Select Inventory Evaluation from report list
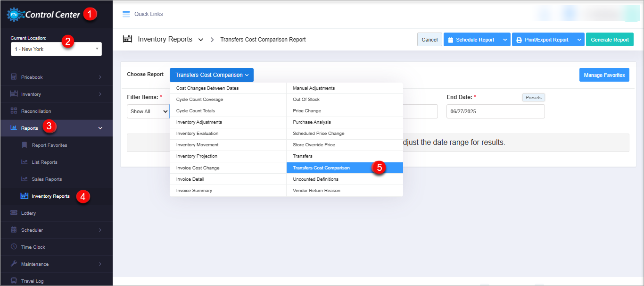The image size is (644, 286). [x=197, y=134]
